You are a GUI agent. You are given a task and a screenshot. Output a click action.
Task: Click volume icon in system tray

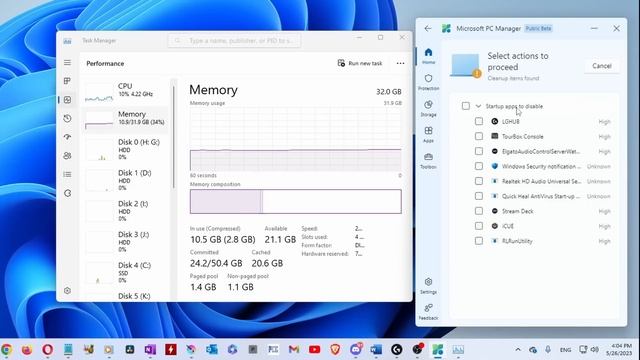coord(595,349)
